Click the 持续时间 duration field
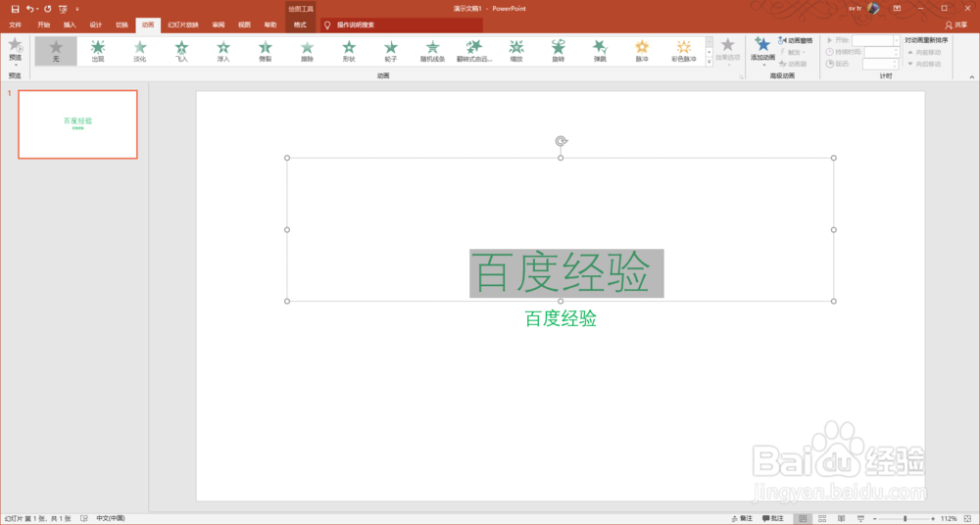Viewport: 980px width, 525px height. [x=881, y=53]
